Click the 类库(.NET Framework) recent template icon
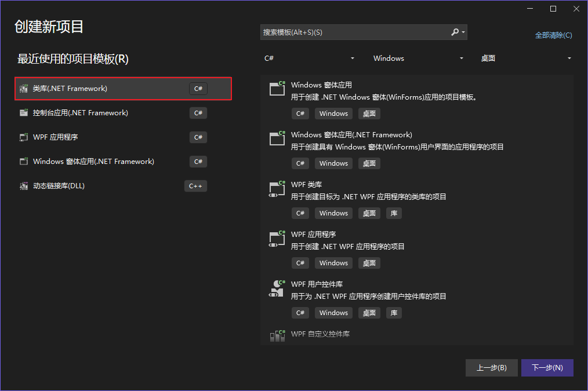The image size is (588, 391). (23, 88)
